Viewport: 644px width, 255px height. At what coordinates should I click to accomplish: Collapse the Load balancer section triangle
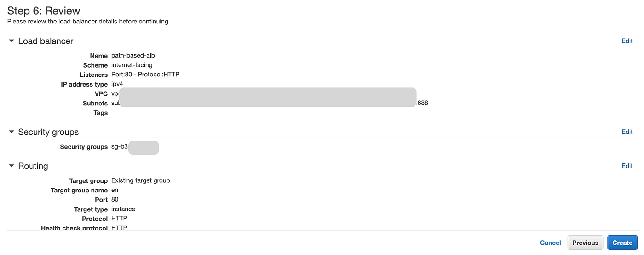(x=11, y=41)
